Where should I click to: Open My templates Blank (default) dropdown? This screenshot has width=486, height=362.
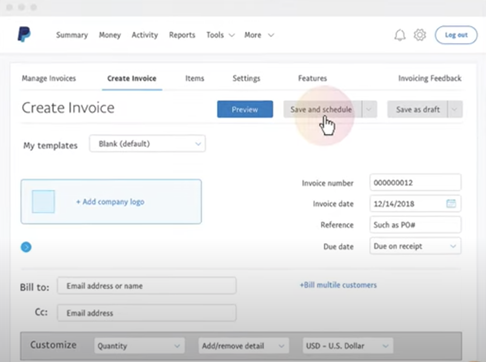pyautogui.click(x=147, y=144)
